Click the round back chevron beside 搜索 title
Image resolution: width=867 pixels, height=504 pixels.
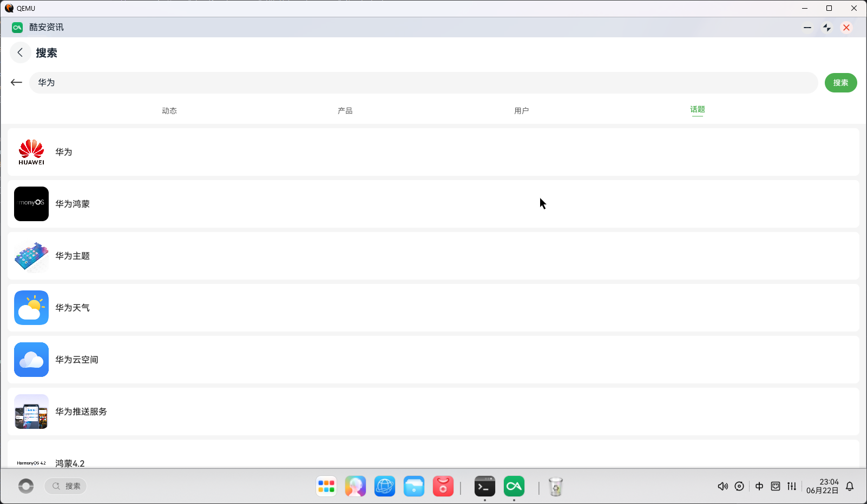(x=20, y=52)
